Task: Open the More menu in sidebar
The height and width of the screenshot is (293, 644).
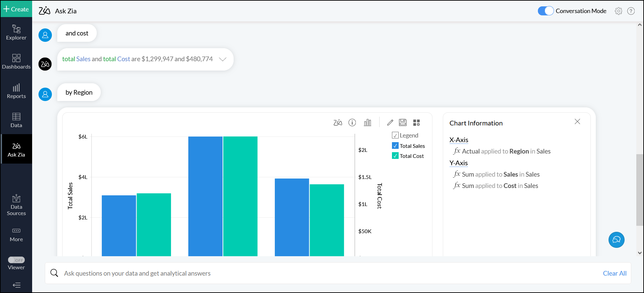Action: tap(16, 235)
